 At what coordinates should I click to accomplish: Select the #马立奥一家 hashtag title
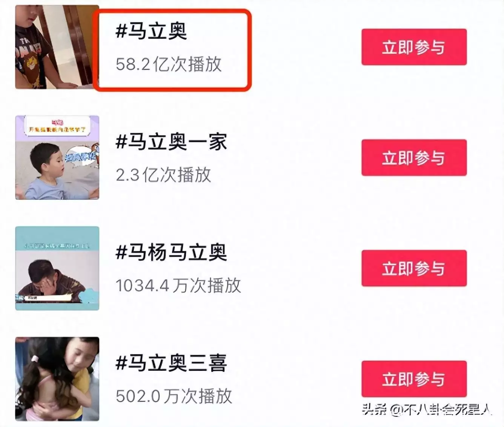(171, 141)
